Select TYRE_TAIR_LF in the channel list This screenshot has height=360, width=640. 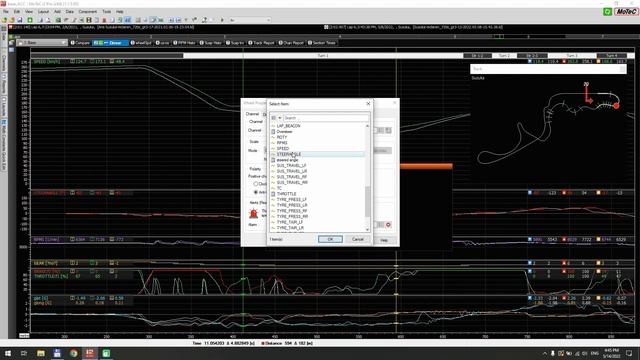pyautogui.click(x=290, y=222)
